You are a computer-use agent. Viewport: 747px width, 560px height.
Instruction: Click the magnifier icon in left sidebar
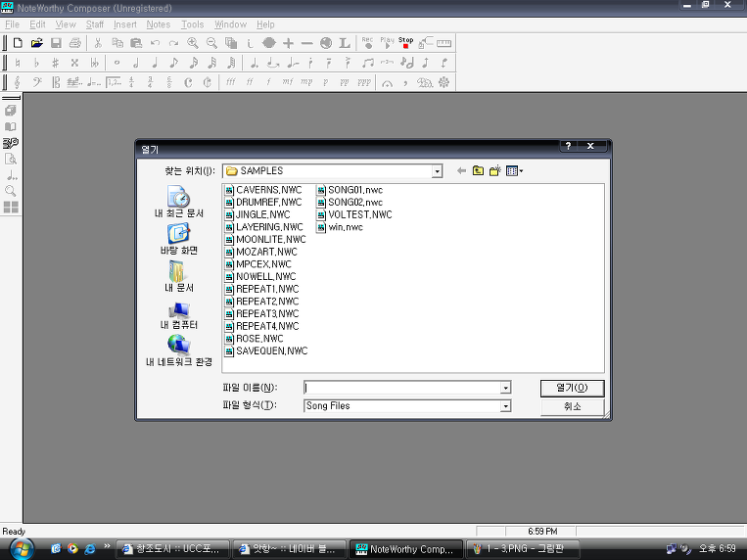[x=11, y=191]
